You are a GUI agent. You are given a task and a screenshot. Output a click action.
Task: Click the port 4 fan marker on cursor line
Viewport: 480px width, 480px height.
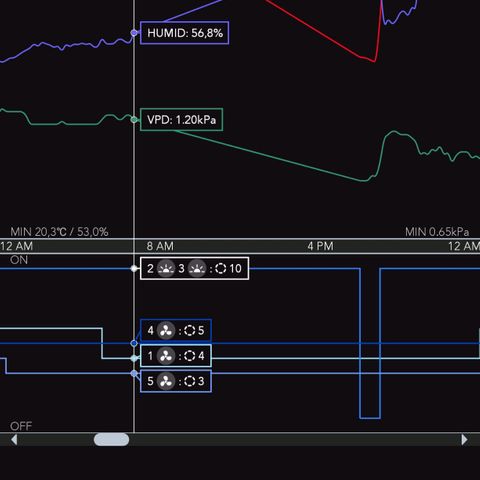[x=134, y=343]
